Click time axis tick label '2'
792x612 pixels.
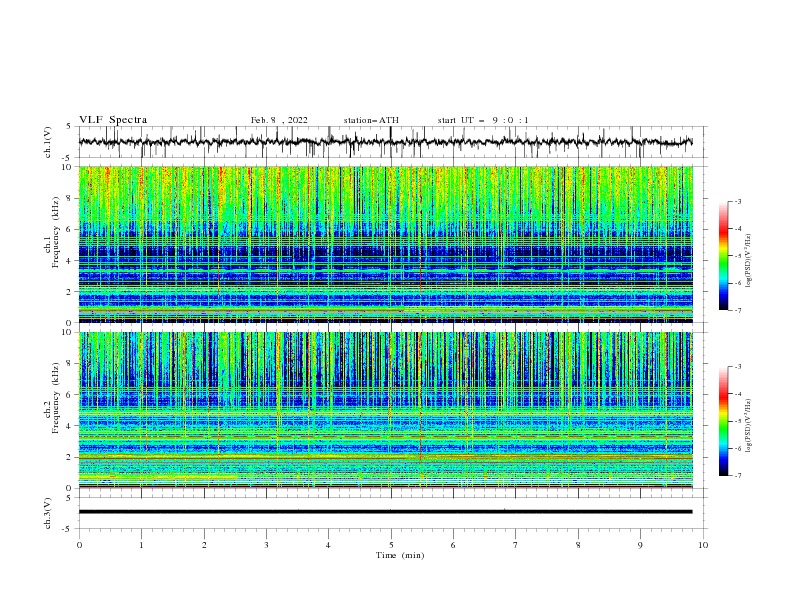click(204, 545)
